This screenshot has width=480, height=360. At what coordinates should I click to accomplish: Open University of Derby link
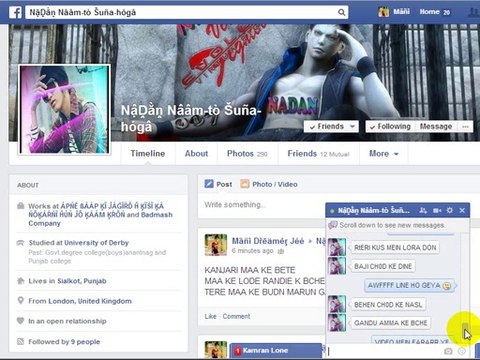(x=96, y=243)
